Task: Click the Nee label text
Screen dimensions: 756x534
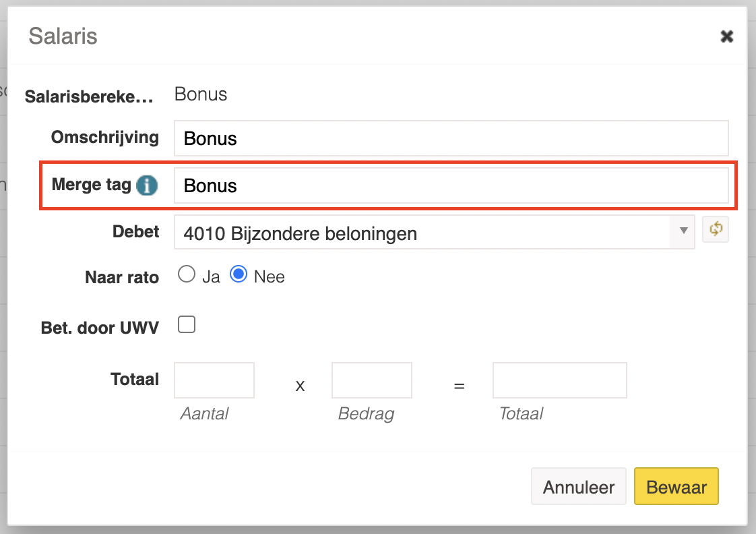Action: click(269, 277)
